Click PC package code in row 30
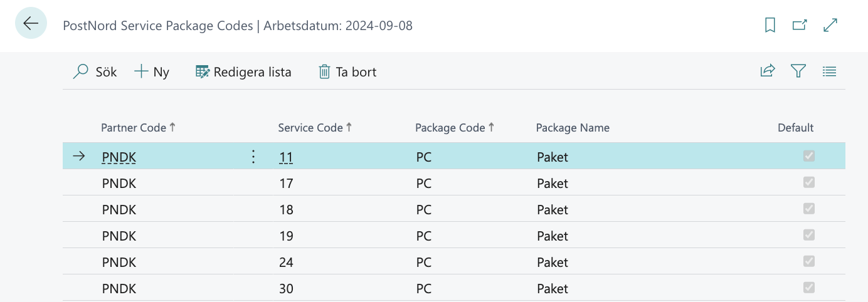868x302 pixels. point(424,289)
